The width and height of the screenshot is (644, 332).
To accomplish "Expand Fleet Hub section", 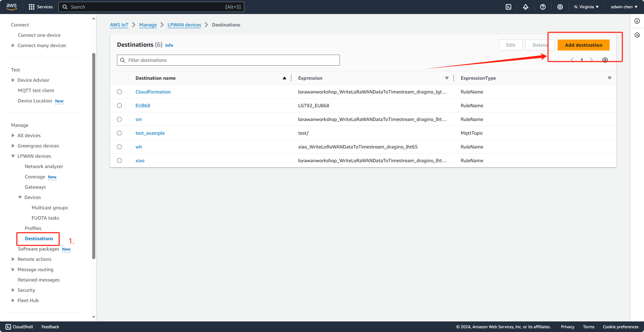I will tap(13, 300).
